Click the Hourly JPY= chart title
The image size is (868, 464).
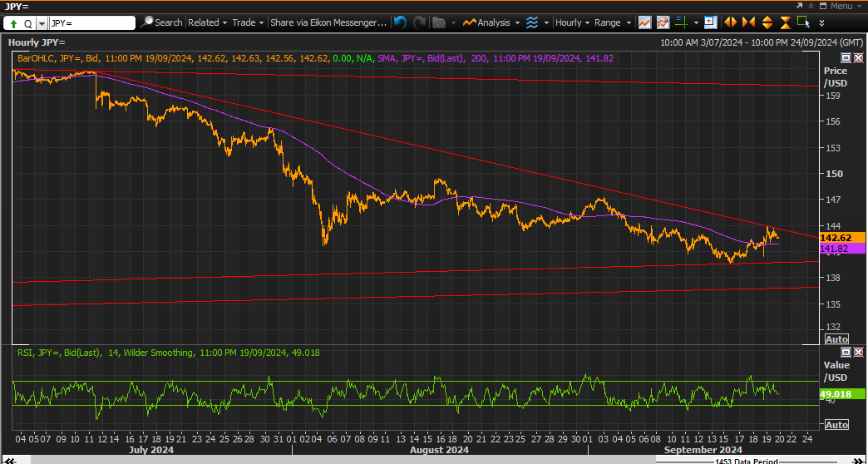[x=37, y=42]
